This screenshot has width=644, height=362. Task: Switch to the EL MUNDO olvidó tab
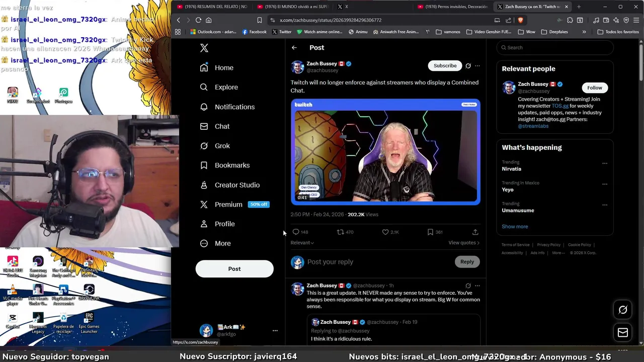click(293, 7)
